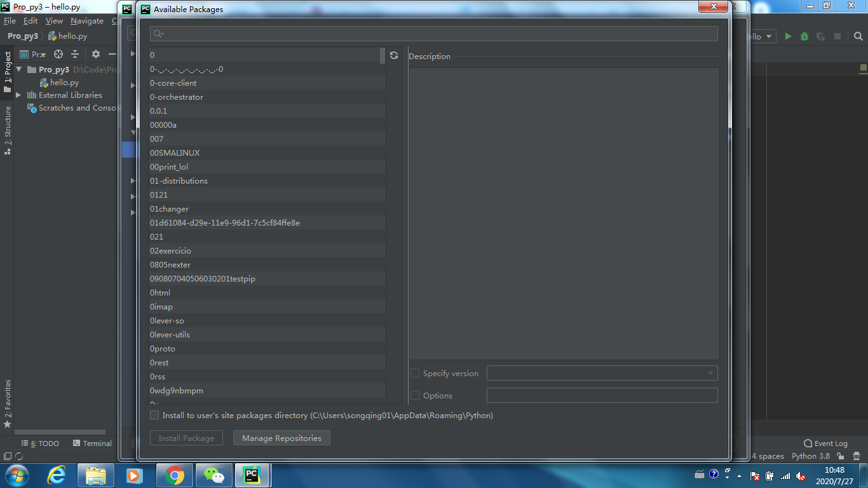
Task: Check Install to user's site packages directory
Action: click(x=154, y=415)
